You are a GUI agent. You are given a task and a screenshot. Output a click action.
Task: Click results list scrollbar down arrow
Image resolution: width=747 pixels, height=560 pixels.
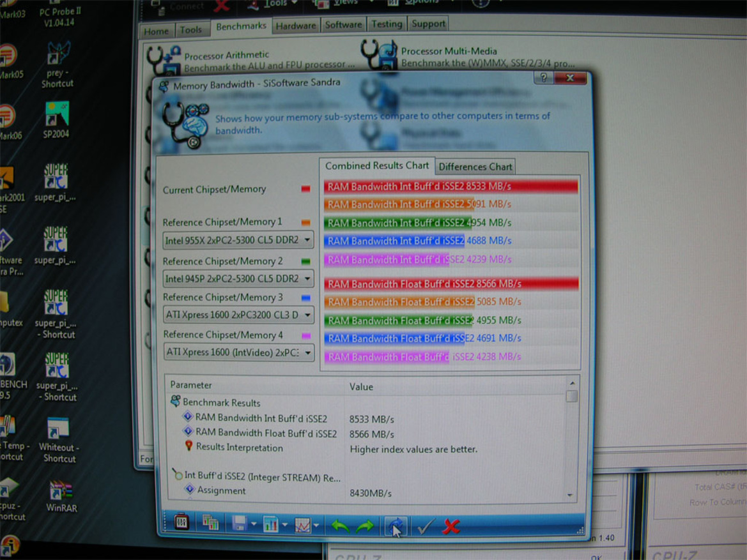click(570, 496)
